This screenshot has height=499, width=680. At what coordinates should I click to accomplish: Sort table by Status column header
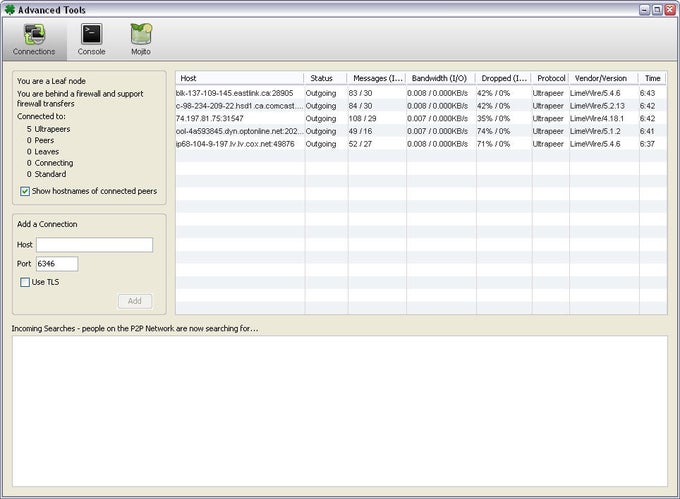click(x=325, y=78)
